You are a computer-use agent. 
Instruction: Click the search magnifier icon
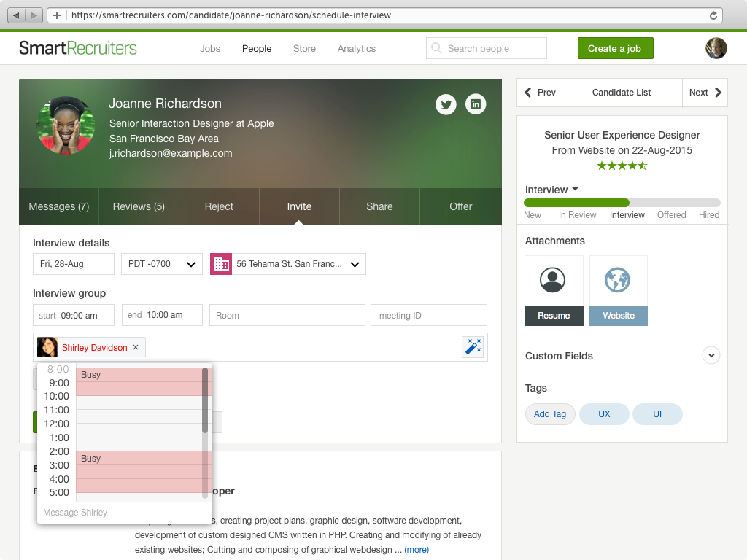pyautogui.click(x=436, y=48)
